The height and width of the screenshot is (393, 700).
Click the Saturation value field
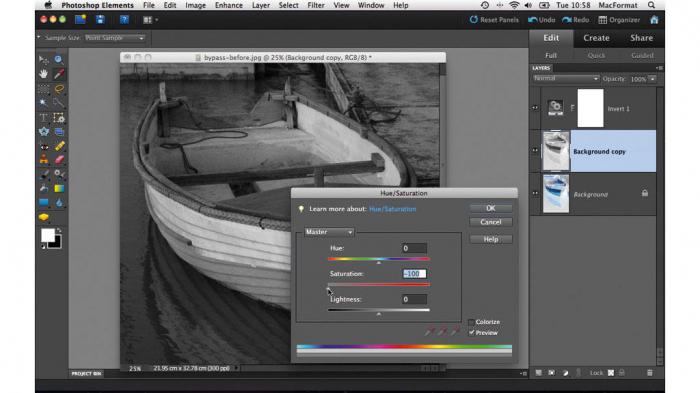coord(414,274)
